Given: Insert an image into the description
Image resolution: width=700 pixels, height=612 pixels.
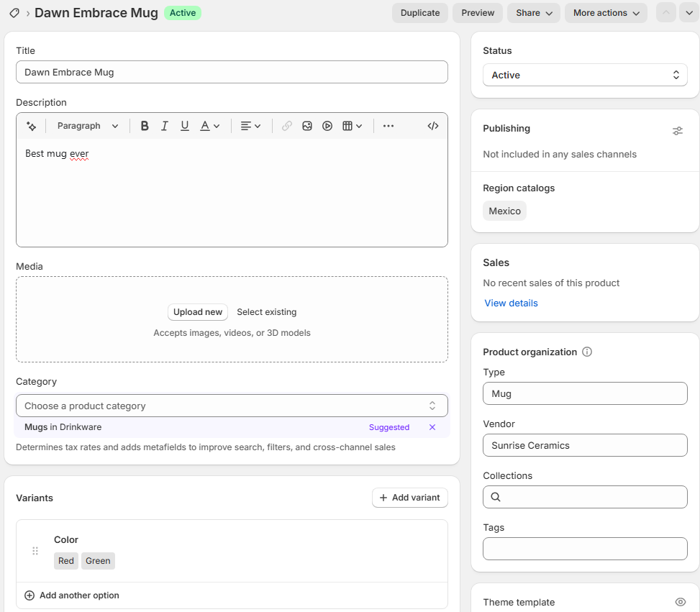Looking at the screenshot, I should (x=307, y=125).
